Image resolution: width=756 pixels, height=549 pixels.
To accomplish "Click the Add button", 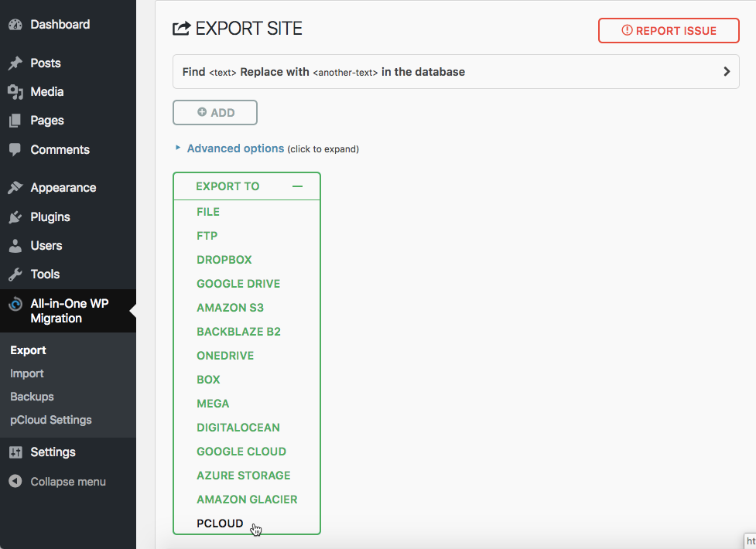I will (215, 112).
